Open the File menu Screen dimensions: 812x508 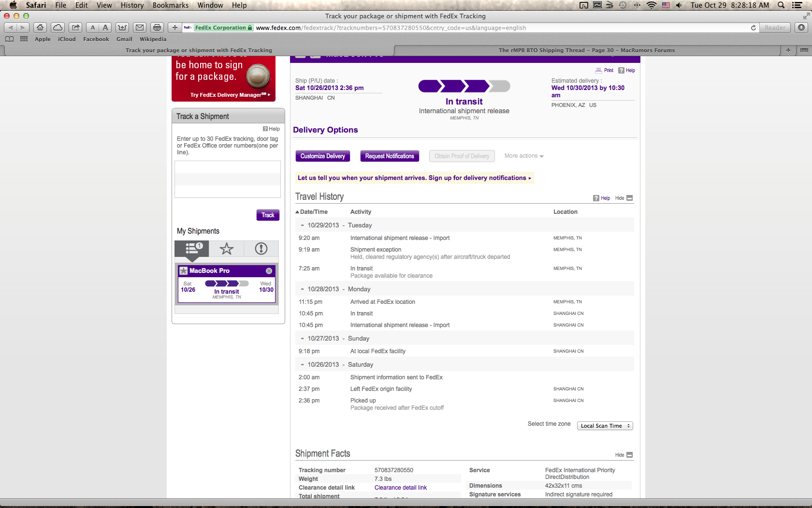pos(60,5)
